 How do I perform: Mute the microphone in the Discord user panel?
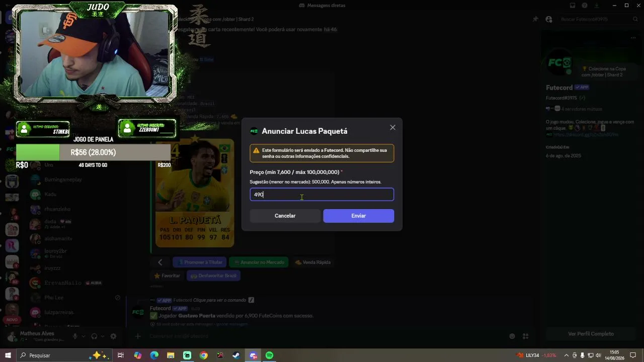pyautogui.click(x=75, y=336)
